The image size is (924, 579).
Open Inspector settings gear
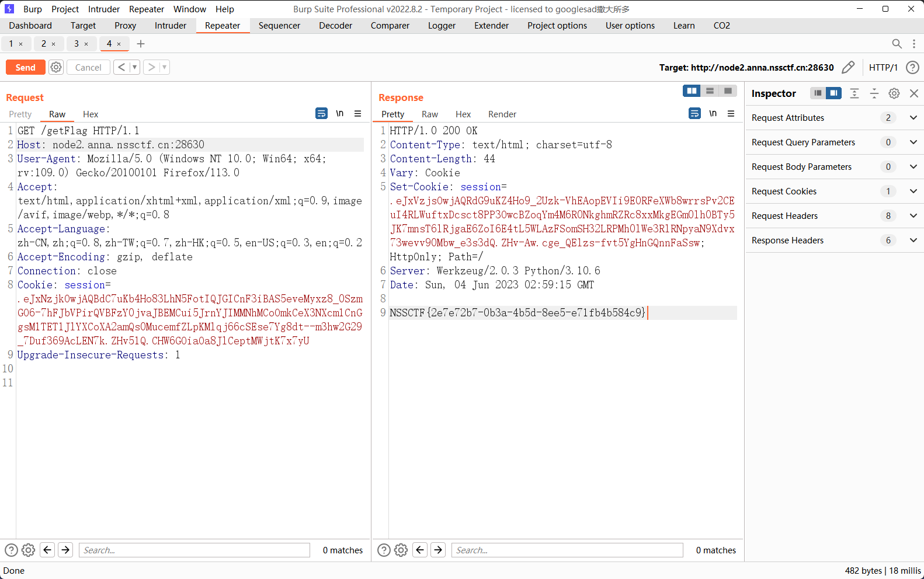point(894,93)
